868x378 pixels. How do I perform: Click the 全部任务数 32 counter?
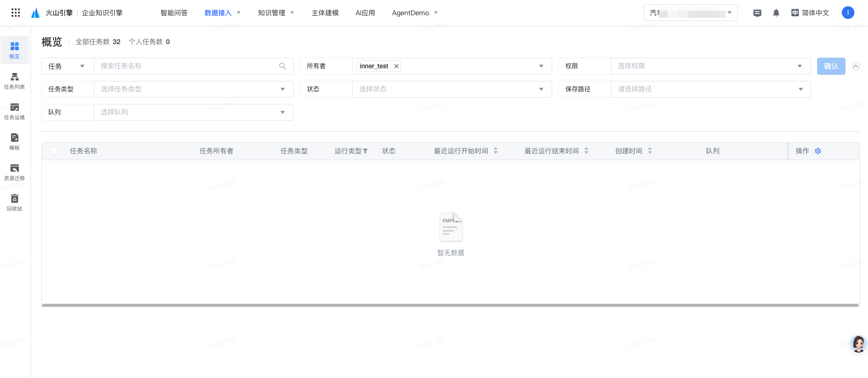tap(98, 42)
